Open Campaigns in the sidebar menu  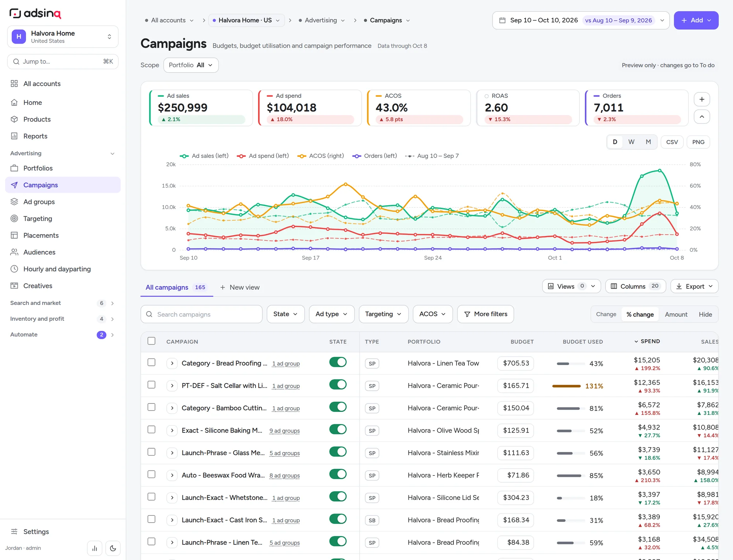(x=63, y=185)
